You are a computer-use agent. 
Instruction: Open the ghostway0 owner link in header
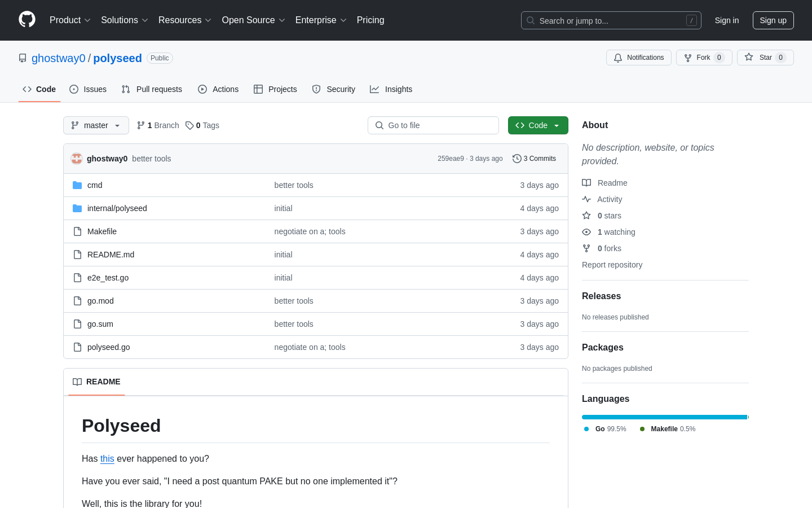pos(59,58)
